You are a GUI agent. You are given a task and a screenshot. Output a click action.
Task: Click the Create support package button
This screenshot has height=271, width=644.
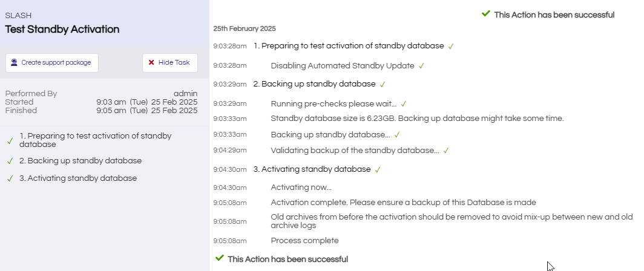pos(52,63)
